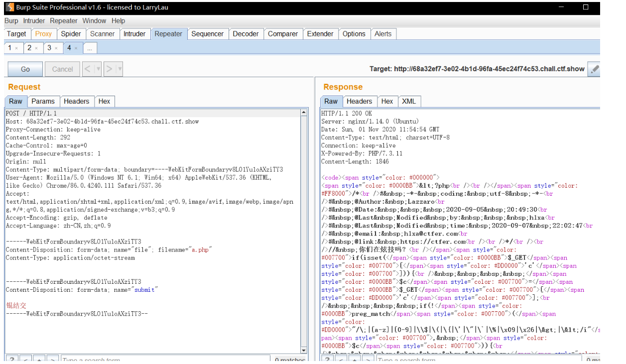The height and width of the screenshot is (364, 626).
Task: Show the Response Headers view
Action: [x=360, y=101]
